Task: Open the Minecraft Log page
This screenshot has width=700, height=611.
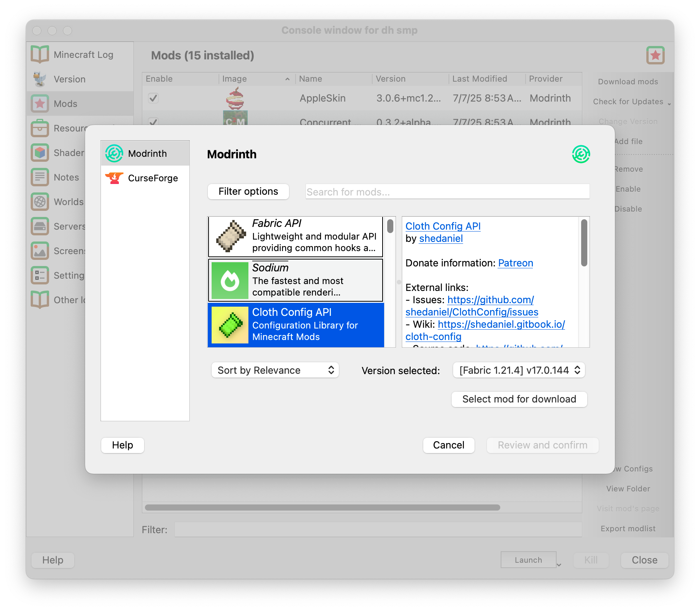Action: pos(80,54)
